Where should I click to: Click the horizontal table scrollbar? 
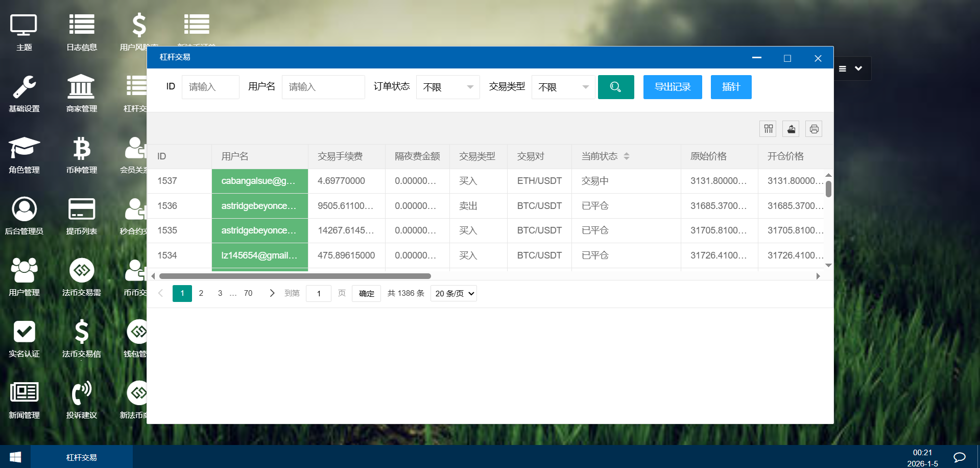point(295,276)
